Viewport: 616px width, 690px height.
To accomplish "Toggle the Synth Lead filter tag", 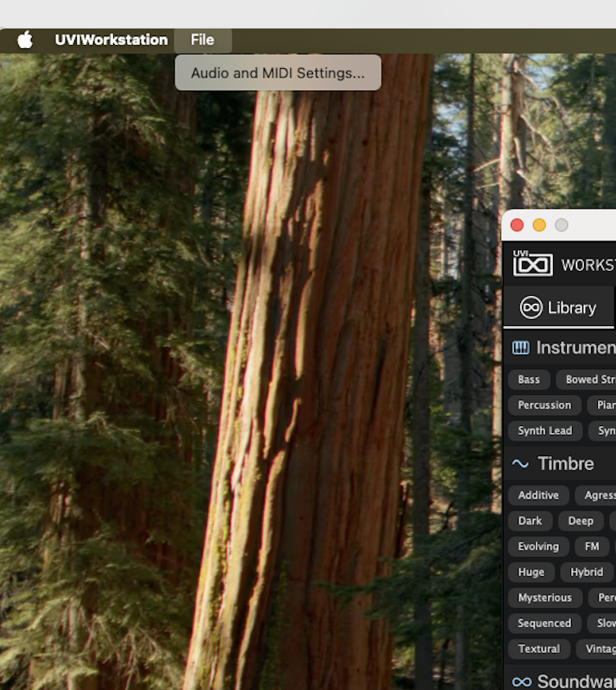I will click(545, 430).
